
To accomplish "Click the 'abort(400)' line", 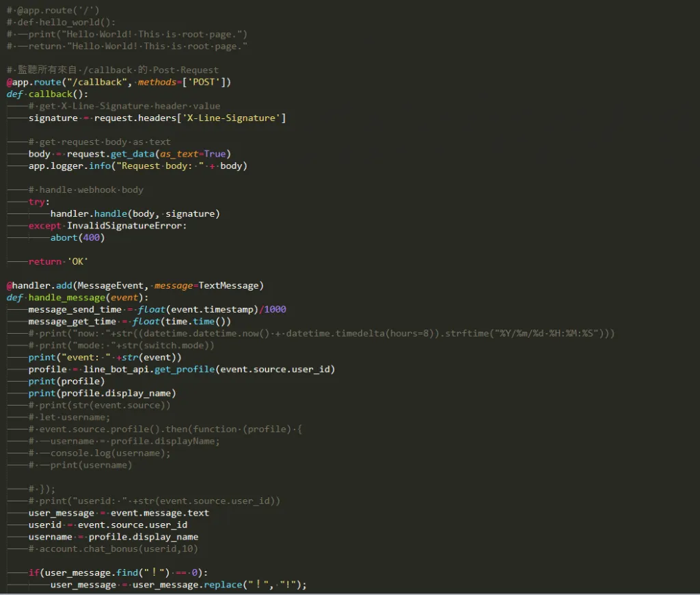I will point(78,237).
